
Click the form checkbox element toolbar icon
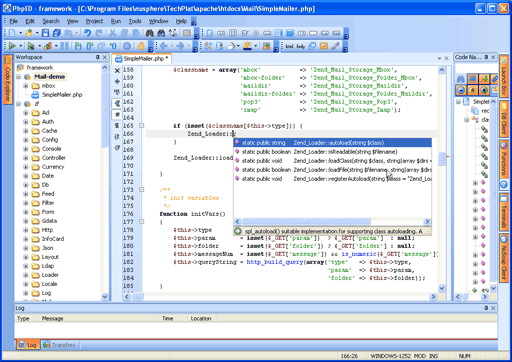click(x=245, y=33)
